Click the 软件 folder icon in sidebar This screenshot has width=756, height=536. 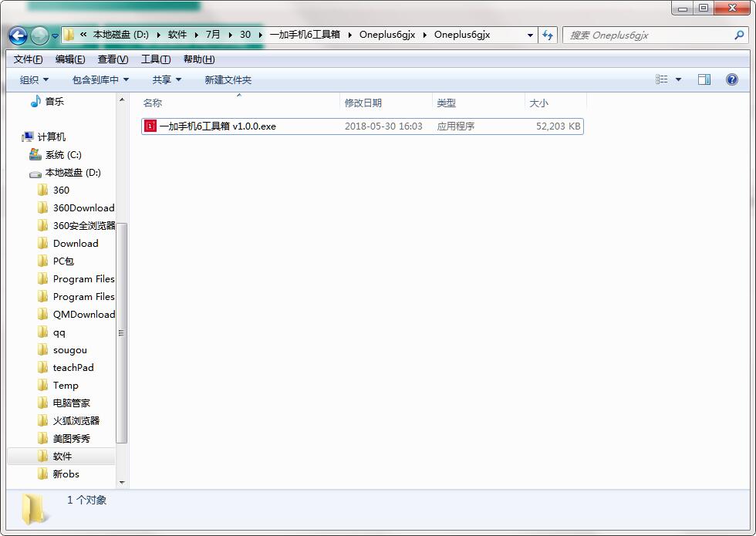pos(43,456)
